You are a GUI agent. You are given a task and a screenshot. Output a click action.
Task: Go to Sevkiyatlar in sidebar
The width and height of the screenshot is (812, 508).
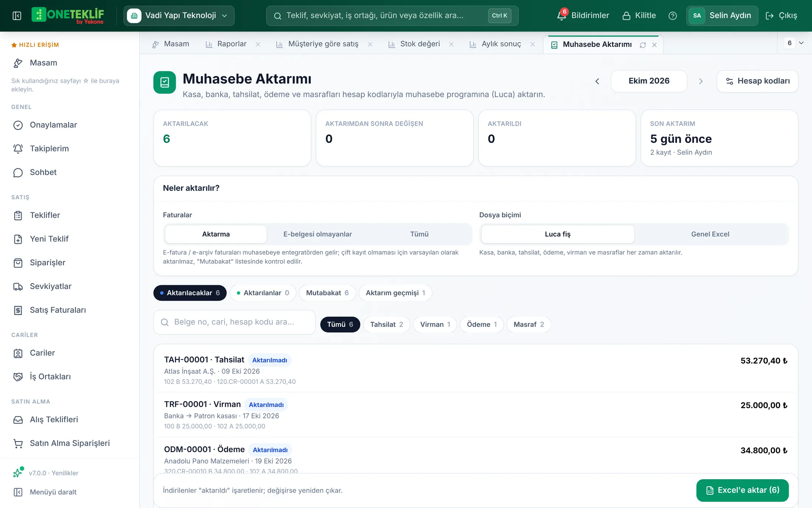pyautogui.click(x=70, y=286)
